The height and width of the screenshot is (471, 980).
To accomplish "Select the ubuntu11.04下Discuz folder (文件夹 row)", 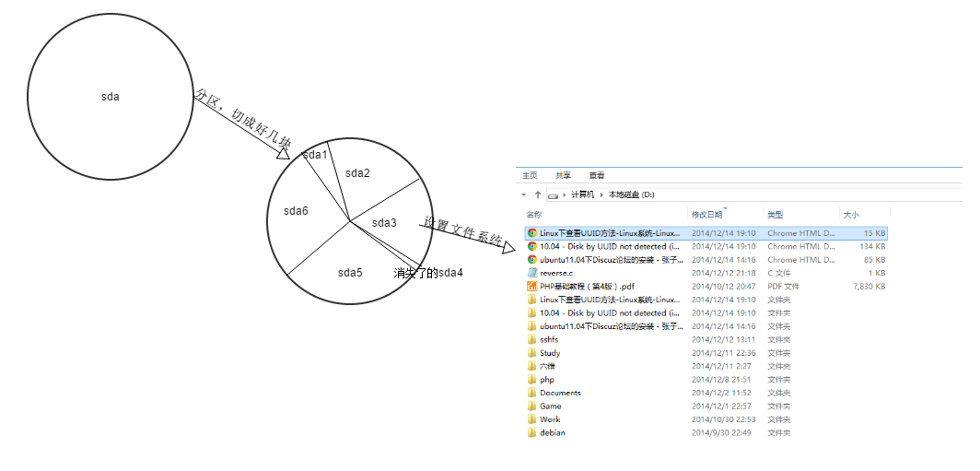I will pyautogui.click(x=612, y=326).
